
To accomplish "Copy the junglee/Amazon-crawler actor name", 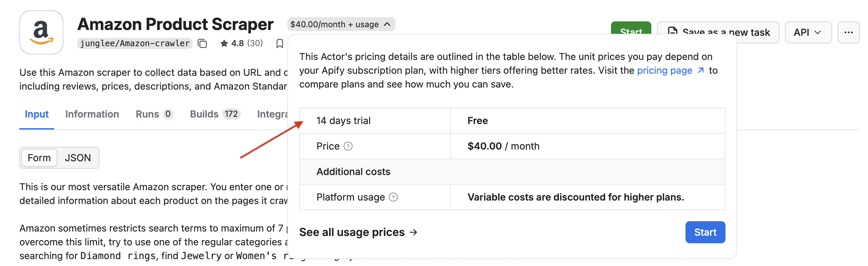I will tap(202, 43).
